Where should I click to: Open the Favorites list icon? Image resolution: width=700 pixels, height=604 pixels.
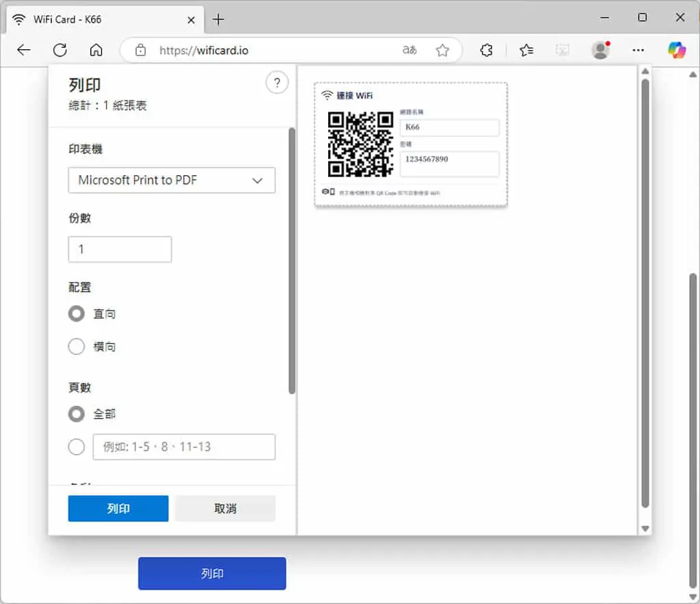526,50
